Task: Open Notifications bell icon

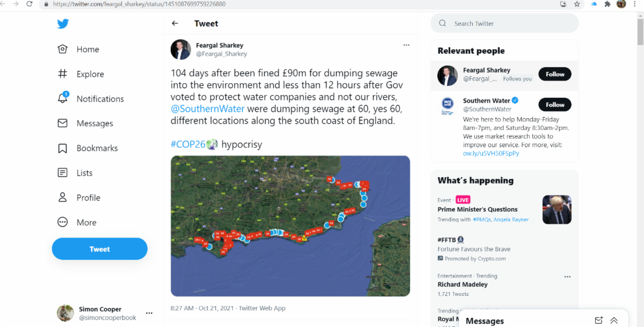Action: click(x=63, y=98)
